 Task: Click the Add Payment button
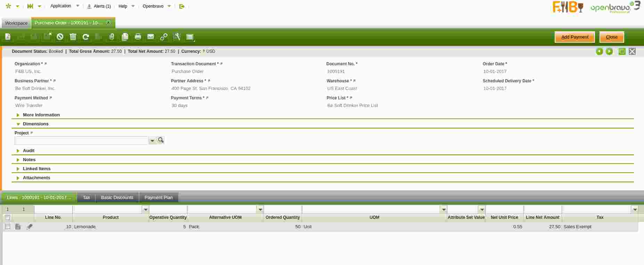pyautogui.click(x=574, y=37)
